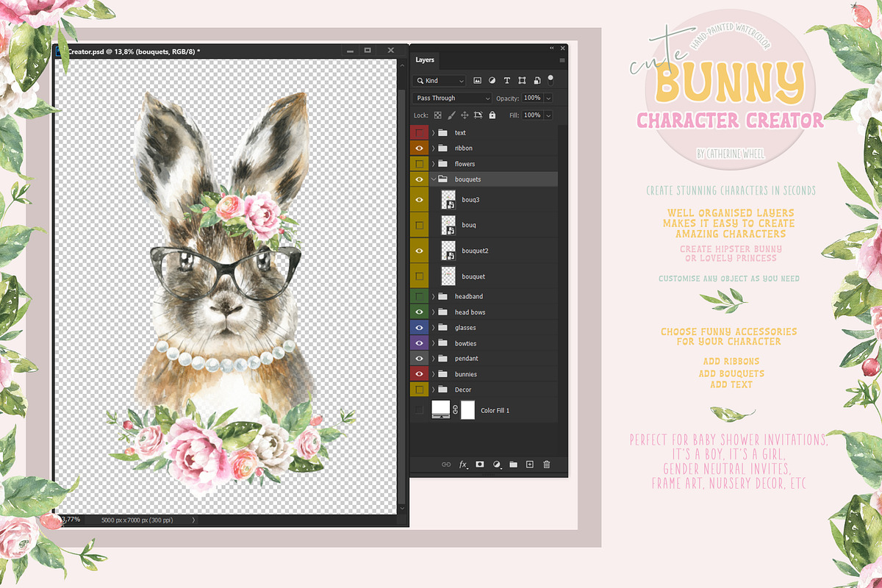Viewport: 882px width, 588px height.
Task: Hide the glasses group layer
Action: 420,328
